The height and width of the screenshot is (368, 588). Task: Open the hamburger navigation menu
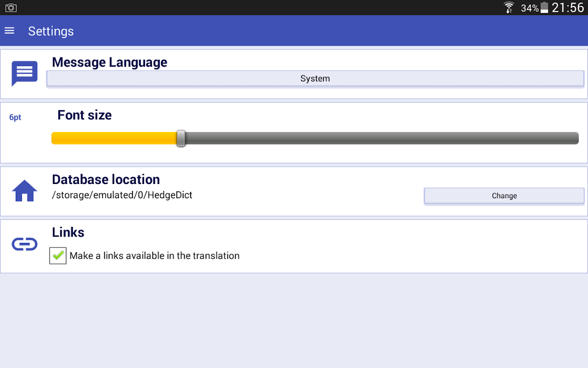pyautogui.click(x=9, y=31)
